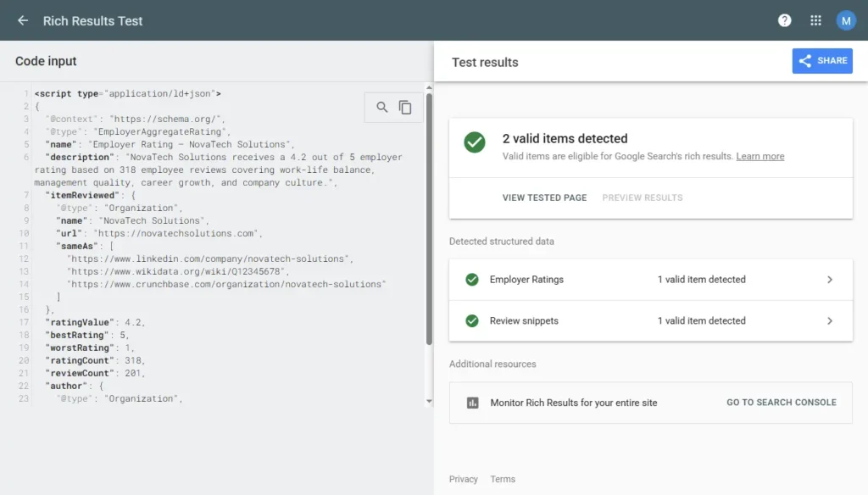
Task: Click the EmployerAggregateRating type value
Action: 160,131
